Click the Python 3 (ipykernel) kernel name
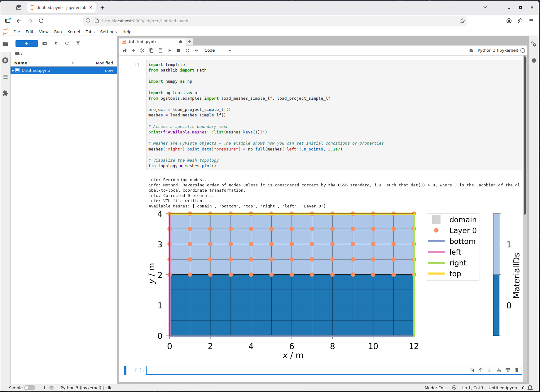Image resolution: width=540 pixels, height=392 pixels. click(498, 50)
